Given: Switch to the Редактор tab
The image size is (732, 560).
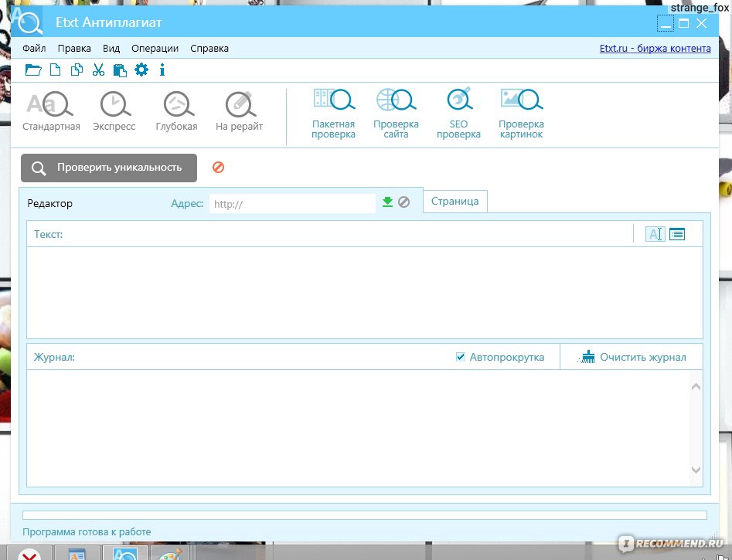Looking at the screenshot, I should click(50, 203).
